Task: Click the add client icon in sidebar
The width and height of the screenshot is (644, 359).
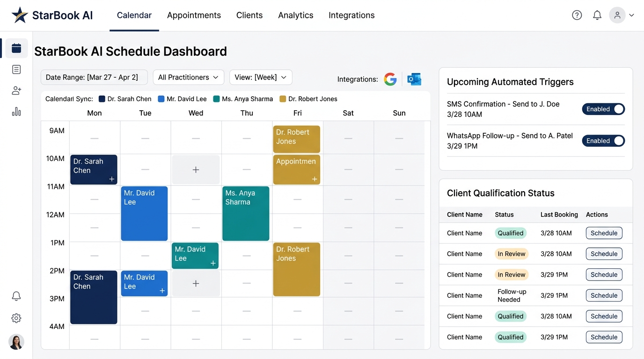Action: [x=16, y=91]
